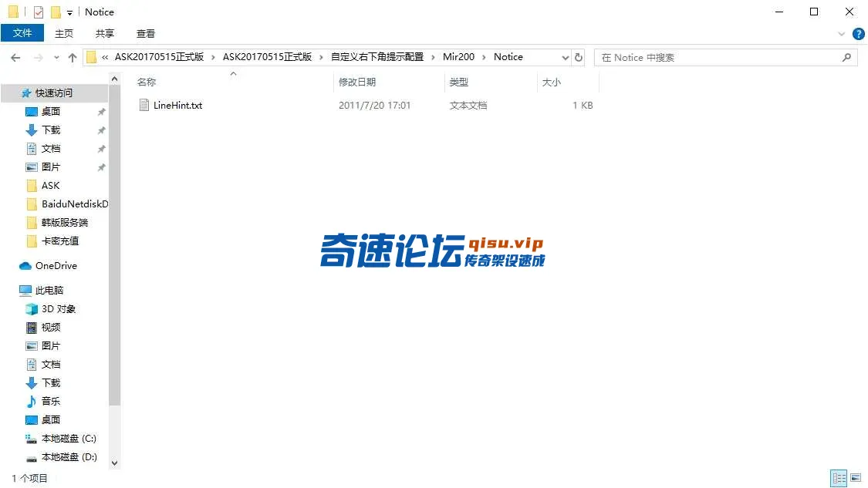Sort by the 类型 column header
The height and width of the screenshot is (488, 868).
coord(458,82)
